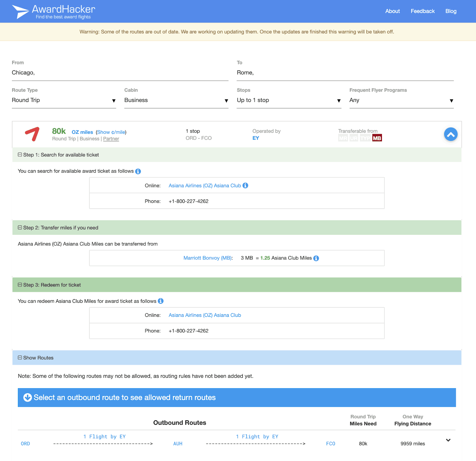Click the 1.25 conversion value
Screen dimensions: 476x461
[265, 258]
